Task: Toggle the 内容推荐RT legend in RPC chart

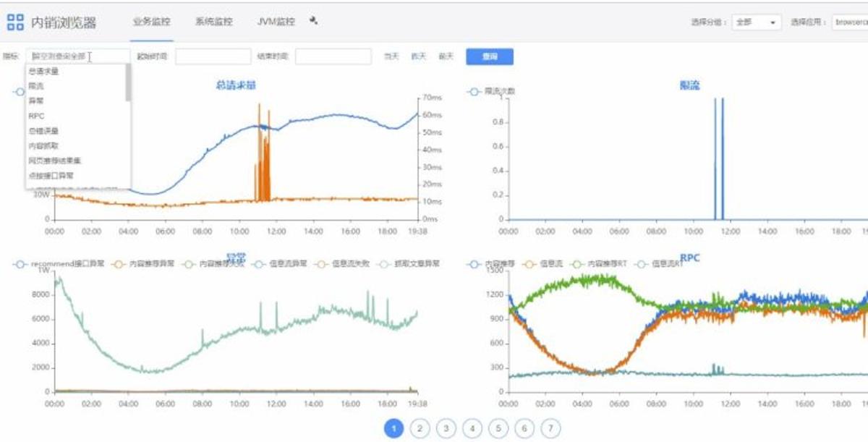Action: 577,264
